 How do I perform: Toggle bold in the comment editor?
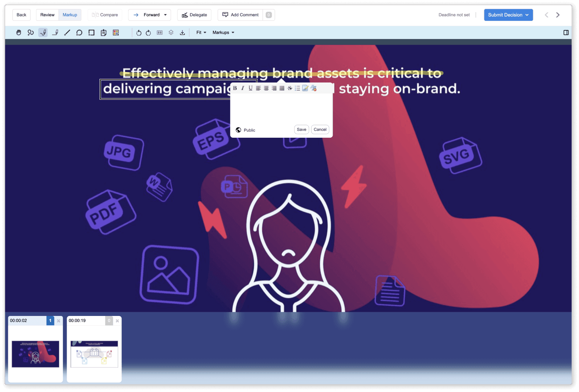click(x=235, y=88)
